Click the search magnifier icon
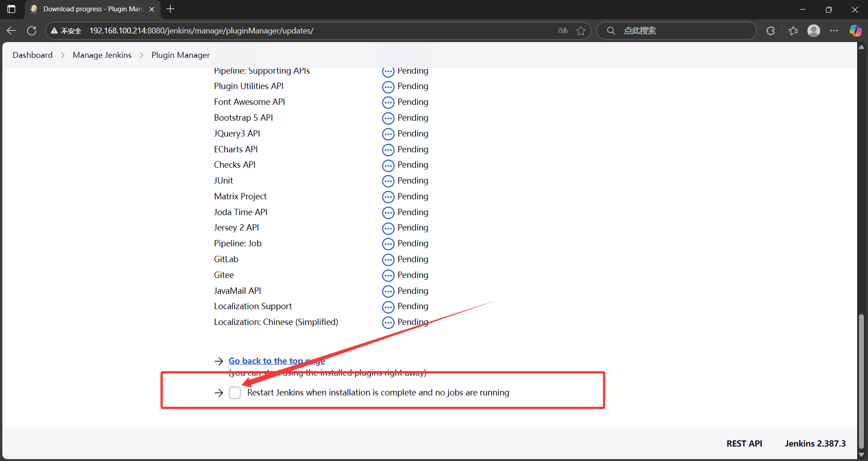The image size is (868, 461). coord(611,31)
